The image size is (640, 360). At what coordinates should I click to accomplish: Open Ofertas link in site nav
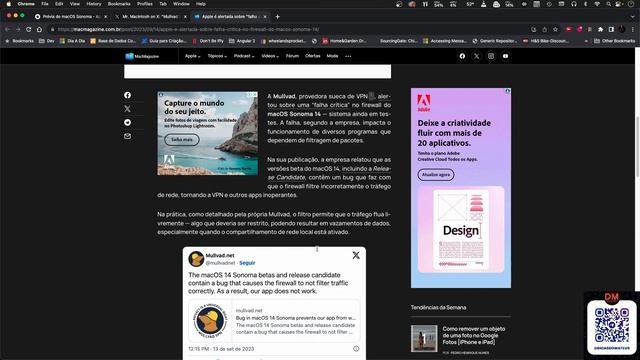[313, 56]
